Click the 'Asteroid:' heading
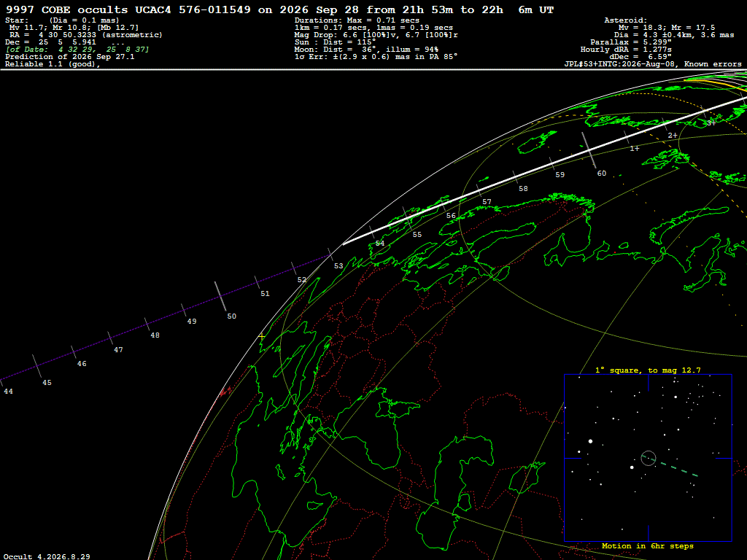The height and width of the screenshot is (560, 747). pos(625,20)
